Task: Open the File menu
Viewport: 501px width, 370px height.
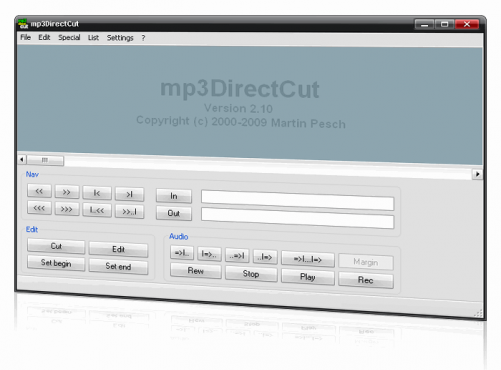Action: pyautogui.click(x=25, y=37)
